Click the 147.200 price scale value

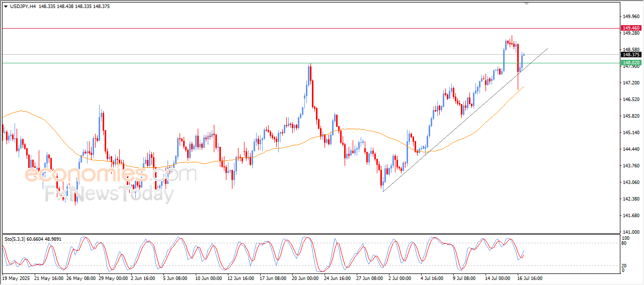632,82
